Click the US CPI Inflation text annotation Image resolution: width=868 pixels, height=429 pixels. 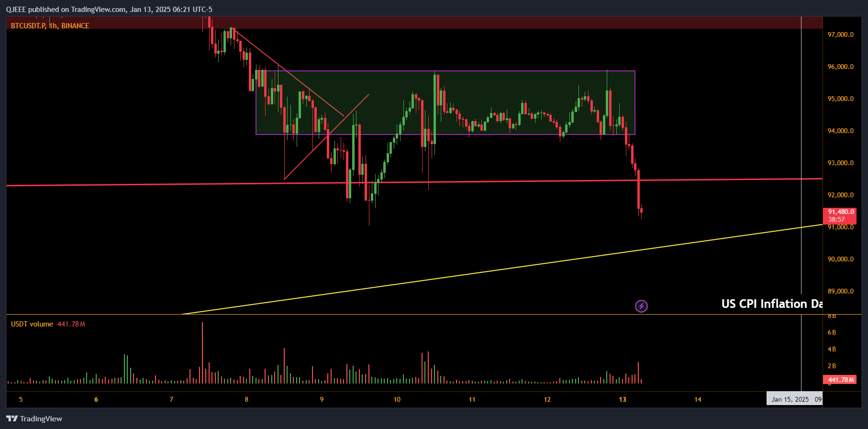(771, 304)
